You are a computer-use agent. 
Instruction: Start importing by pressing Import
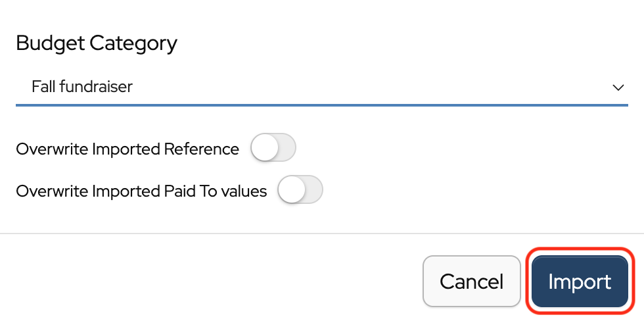coord(580,282)
